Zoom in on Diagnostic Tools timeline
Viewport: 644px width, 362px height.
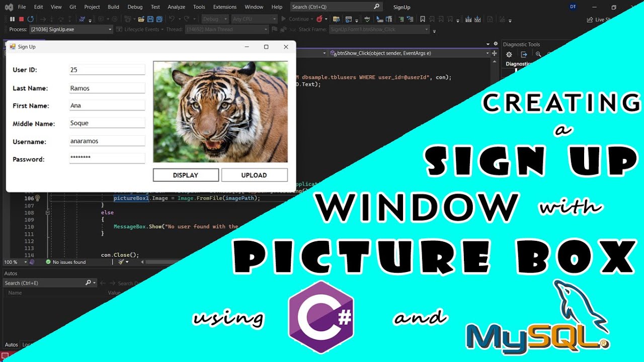pyautogui.click(x=538, y=54)
